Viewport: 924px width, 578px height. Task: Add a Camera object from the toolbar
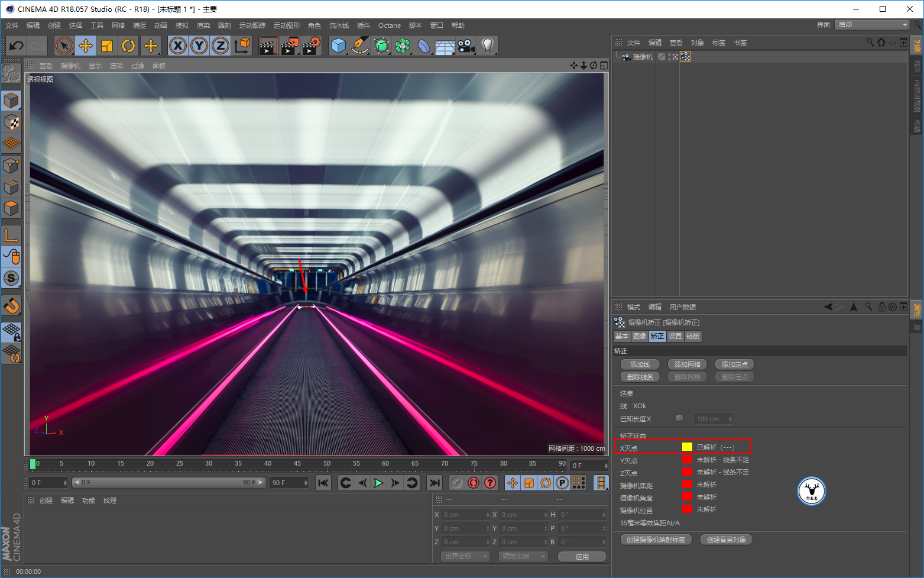pos(466,46)
